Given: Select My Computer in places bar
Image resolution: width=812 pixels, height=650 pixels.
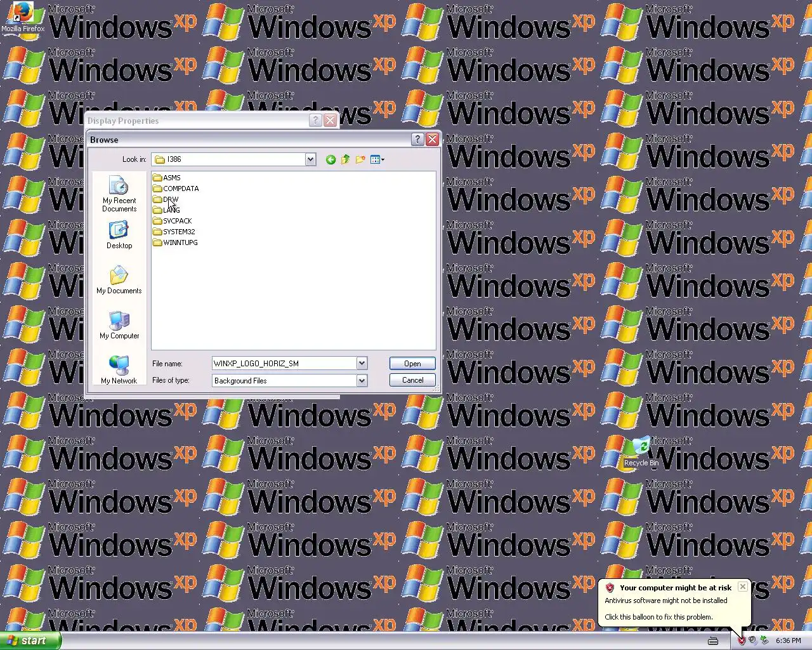Looking at the screenshot, I should coord(119,326).
